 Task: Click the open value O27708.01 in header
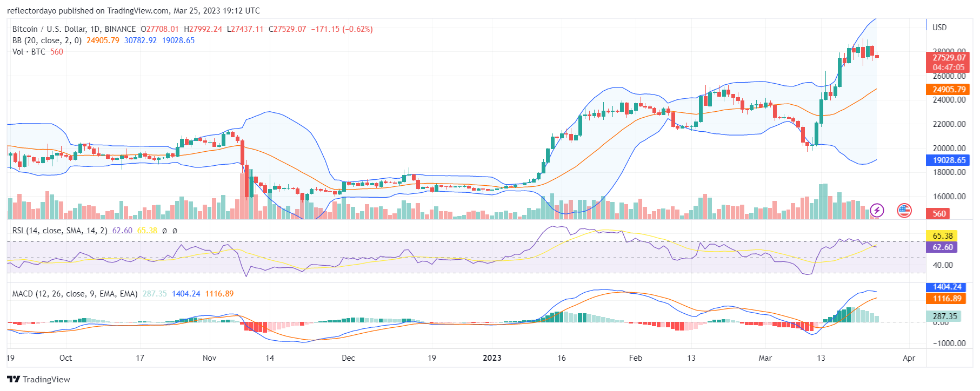pos(160,29)
